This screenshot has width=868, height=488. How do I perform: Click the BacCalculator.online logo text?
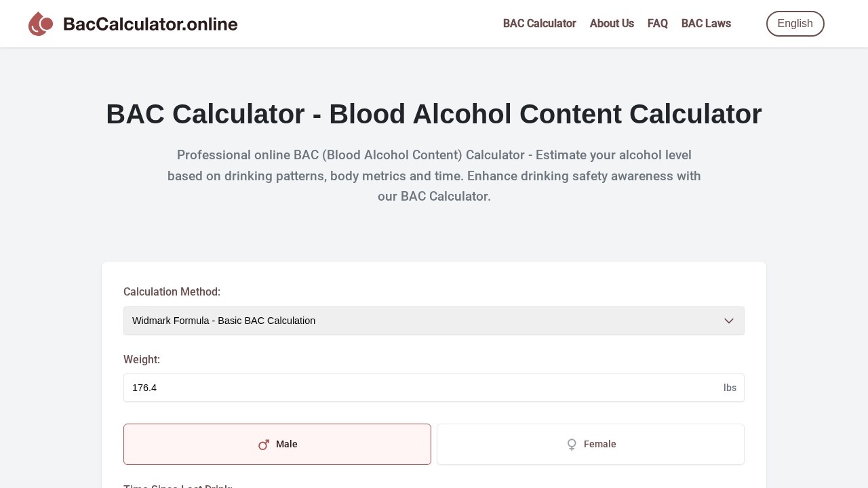coord(150,24)
